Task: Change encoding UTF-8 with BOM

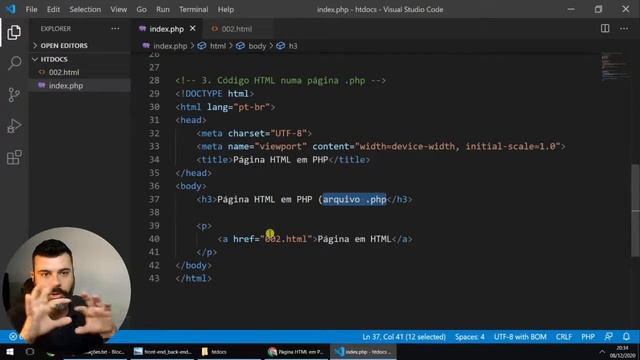Action: [520, 337]
